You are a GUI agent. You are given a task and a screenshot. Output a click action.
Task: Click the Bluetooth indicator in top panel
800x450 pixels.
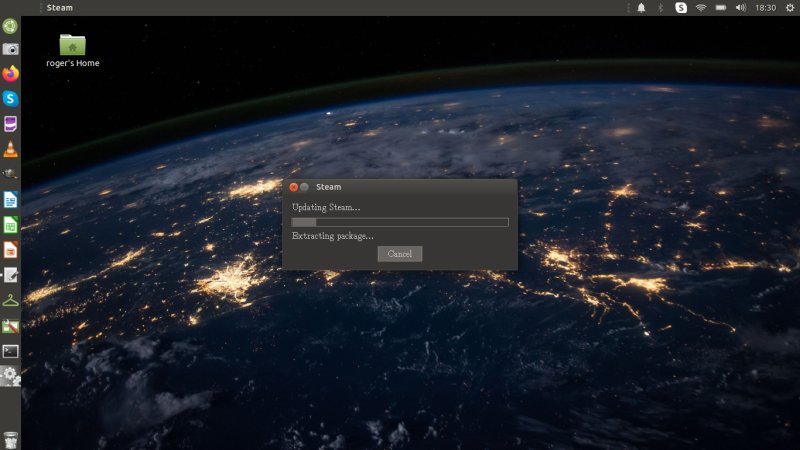tap(660, 8)
